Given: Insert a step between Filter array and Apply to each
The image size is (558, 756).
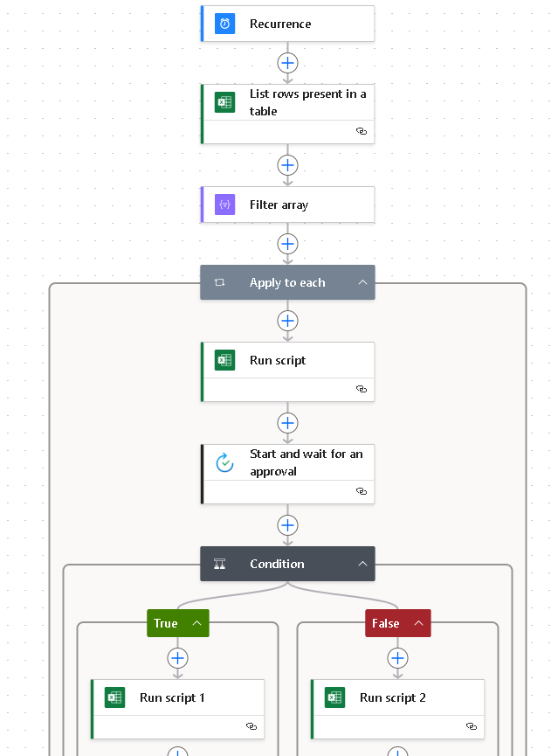Looking at the screenshot, I should 287,243.
